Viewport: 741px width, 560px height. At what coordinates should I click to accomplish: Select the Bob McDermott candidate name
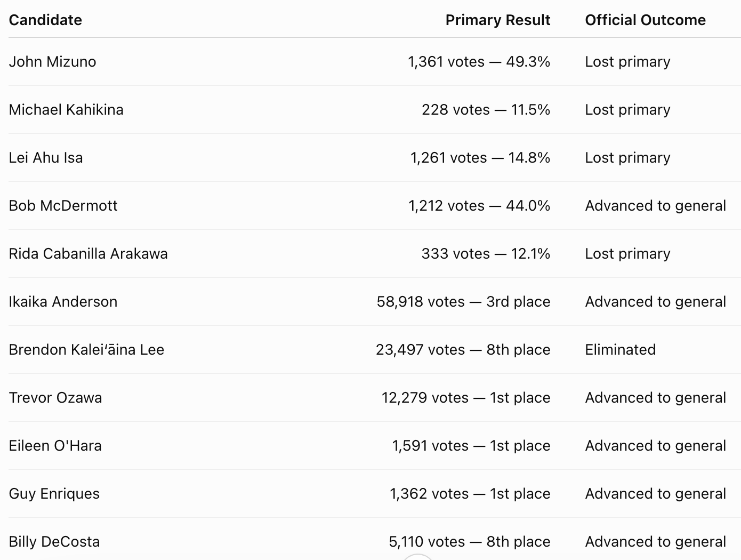click(63, 206)
